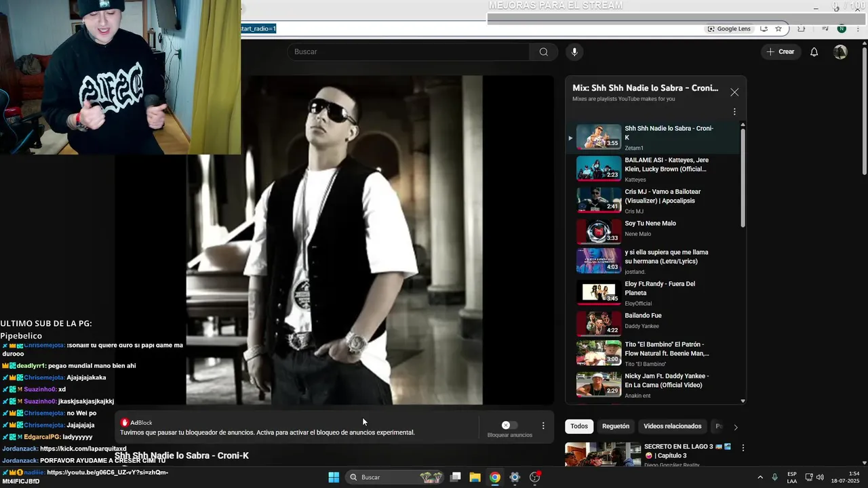
Task: Click the Windows taskbar Buscar search box
Action: pyautogui.click(x=395, y=477)
